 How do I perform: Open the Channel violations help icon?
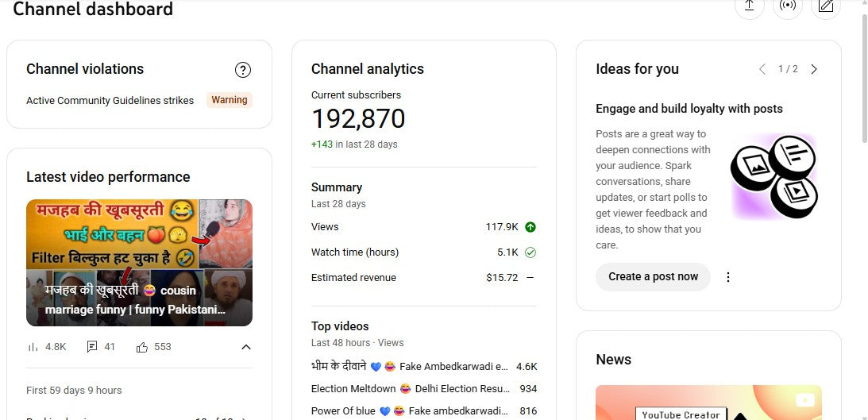243,70
